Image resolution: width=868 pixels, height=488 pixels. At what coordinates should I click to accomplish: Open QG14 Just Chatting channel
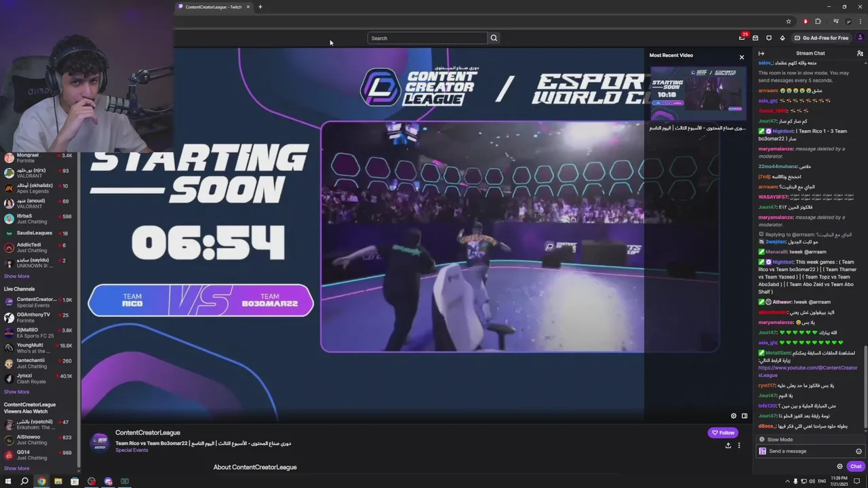40,455
